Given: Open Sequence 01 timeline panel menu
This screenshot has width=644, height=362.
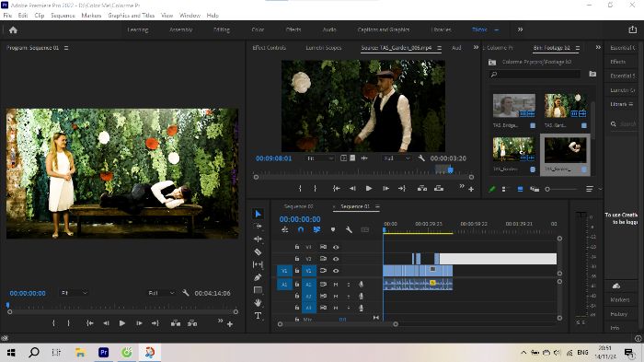Looking at the screenshot, I should click(377, 206).
